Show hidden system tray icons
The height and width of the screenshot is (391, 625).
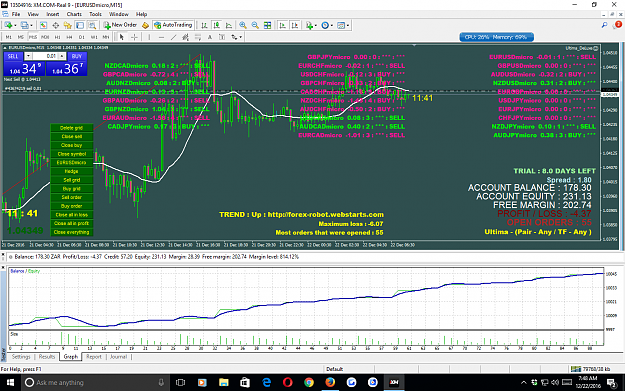click(x=524, y=382)
